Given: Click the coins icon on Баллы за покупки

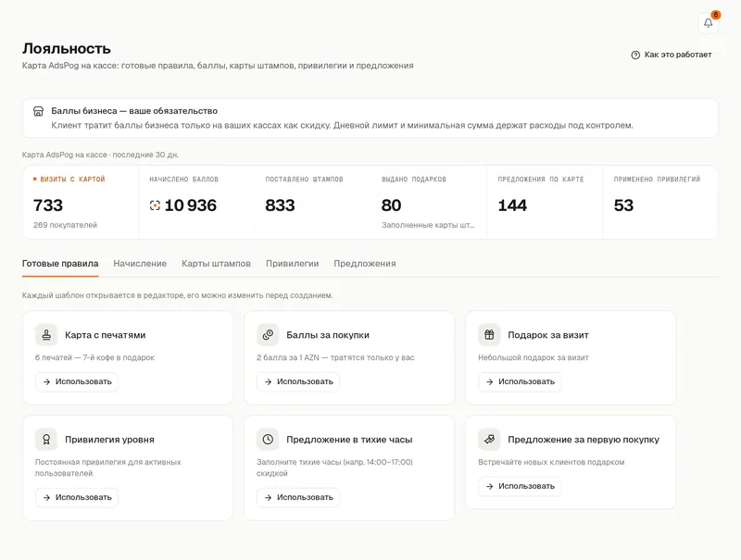Looking at the screenshot, I should pyautogui.click(x=268, y=335).
